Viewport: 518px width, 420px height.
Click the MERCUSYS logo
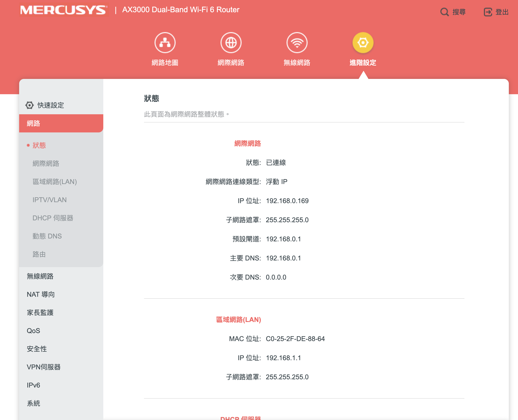point(64,10)
